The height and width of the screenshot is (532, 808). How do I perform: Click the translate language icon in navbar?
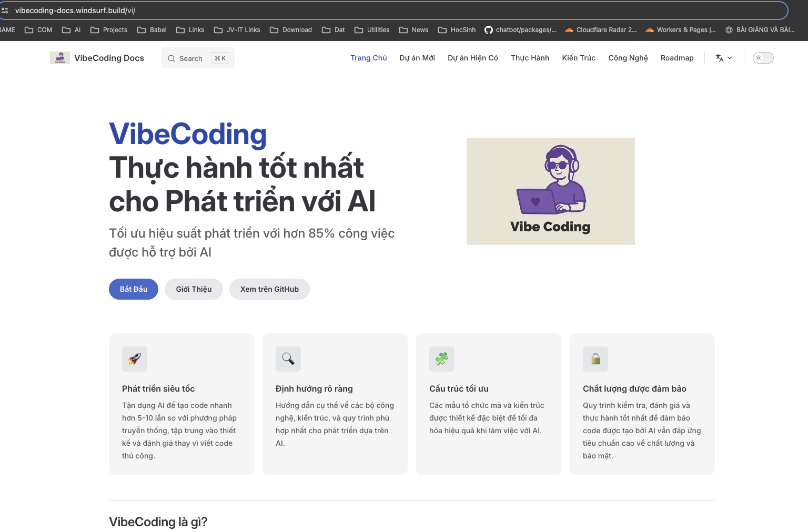720,58
